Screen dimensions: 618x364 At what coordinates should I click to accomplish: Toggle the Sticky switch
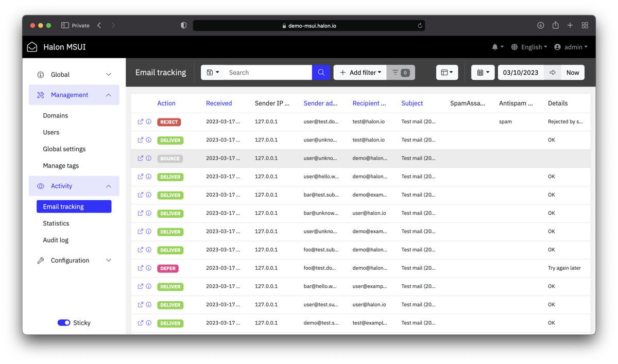(64, 323)
